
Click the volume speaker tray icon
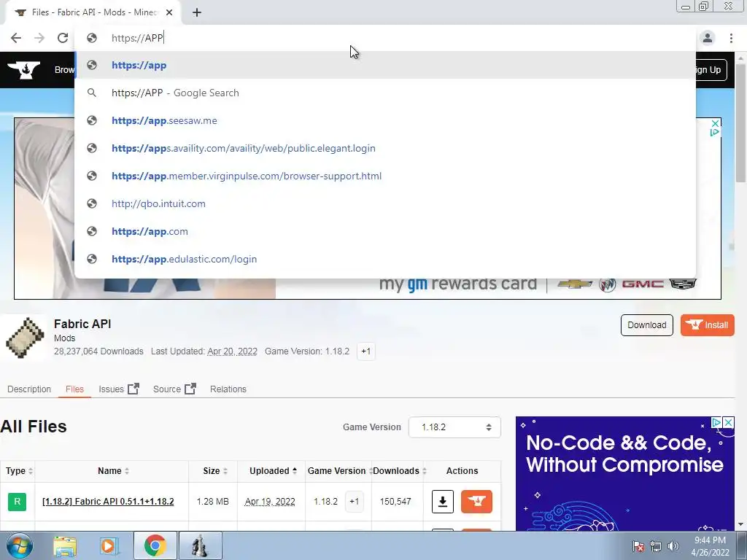pos(673,546)
